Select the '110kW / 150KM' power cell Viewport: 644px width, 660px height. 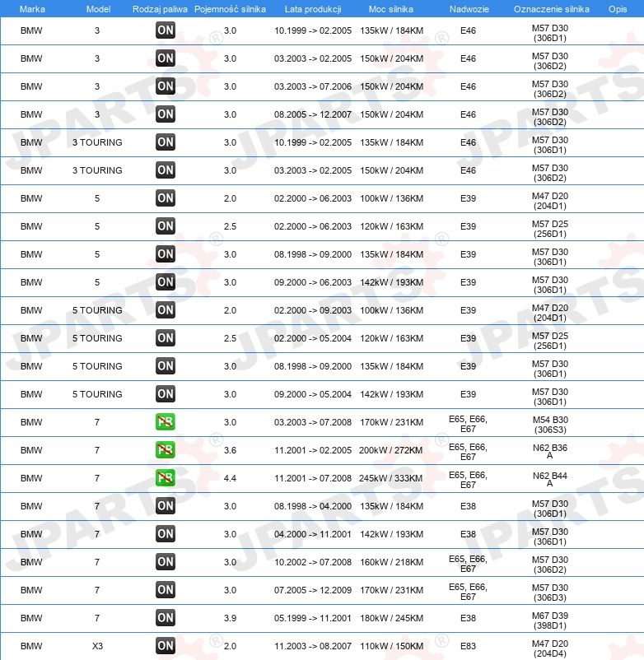pos(391,646)
